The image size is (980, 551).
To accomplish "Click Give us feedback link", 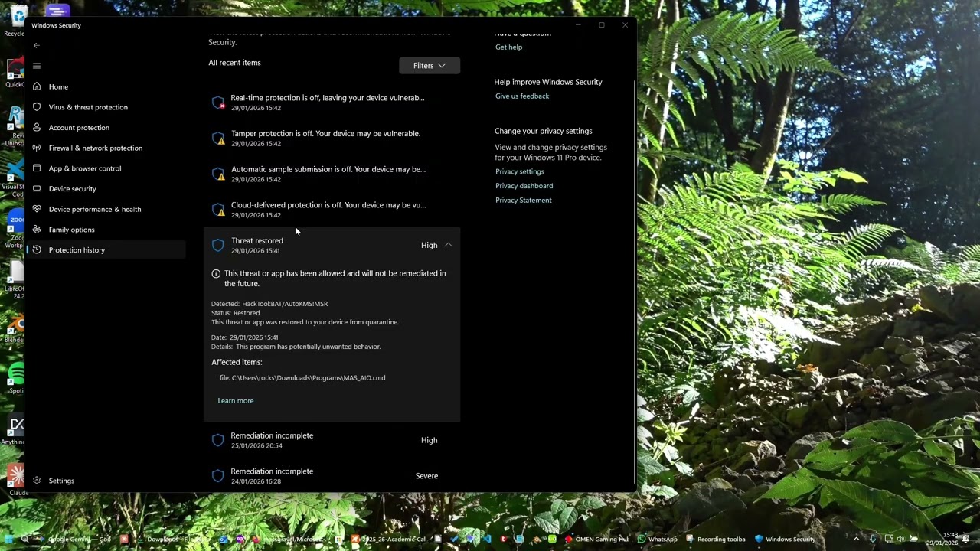I will [x=522, y=96].
